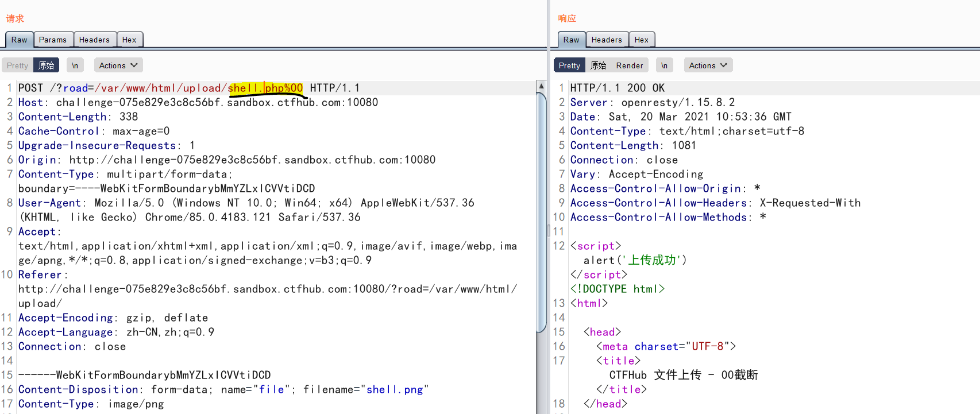This screenshot has height=414, width=980.
Task: Click the request scrollbar up arrow
Action: pos(541,86)
